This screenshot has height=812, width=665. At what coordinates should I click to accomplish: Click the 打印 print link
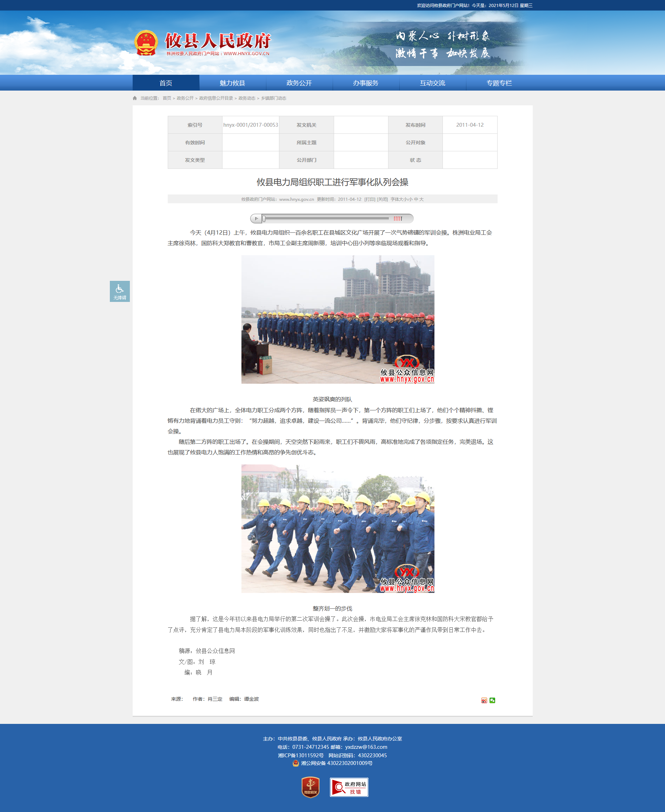[369, 199]
